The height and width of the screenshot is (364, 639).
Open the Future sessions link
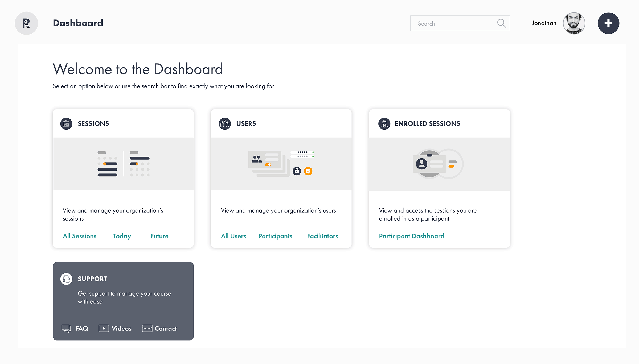[x=159, y=236]
